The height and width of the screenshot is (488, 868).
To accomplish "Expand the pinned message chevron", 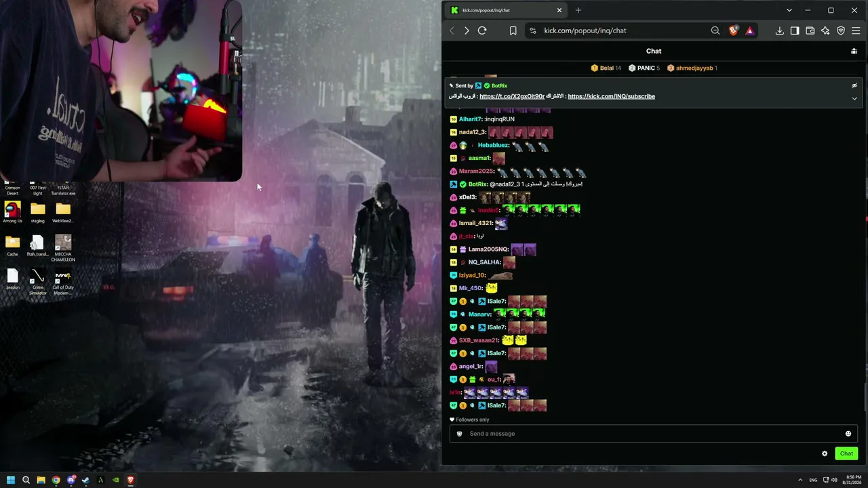I will click(x=854, y=98).
